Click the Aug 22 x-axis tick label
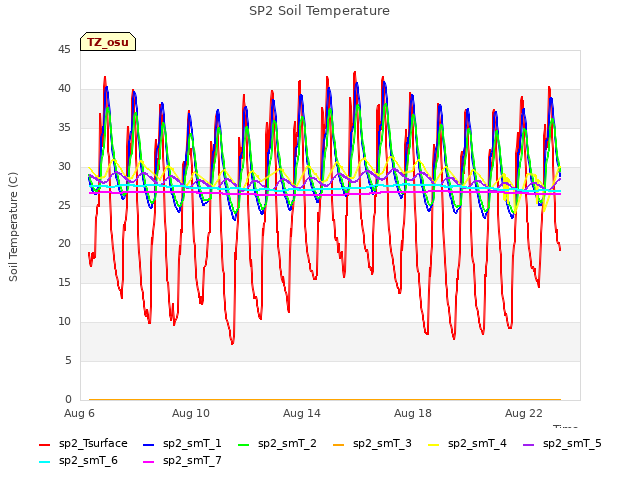Viewport: 640px width, 480px height. click(x=524, y=413)
